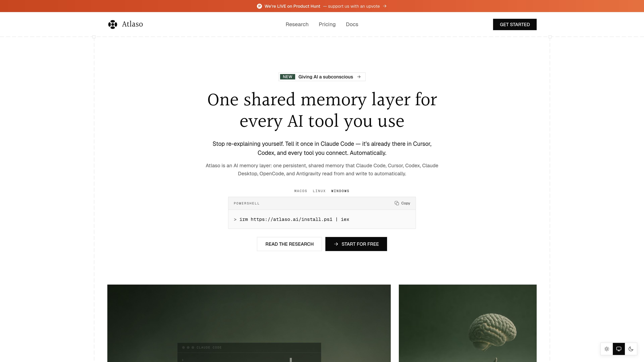Select the LINUX install tab
Image resolution: width=644 pixels, height=362 pixels.
[x=319, y=191]
